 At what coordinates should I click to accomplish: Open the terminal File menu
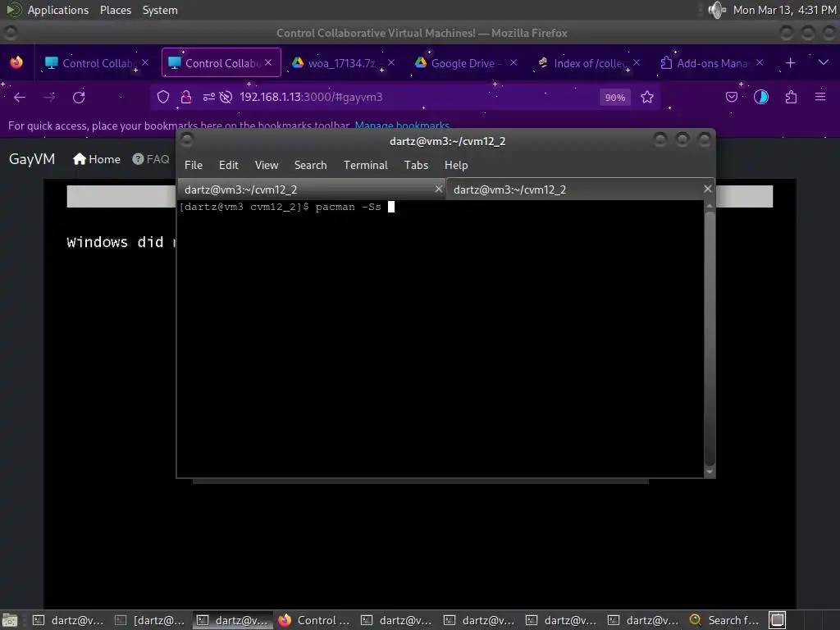[x=194, y=165]
